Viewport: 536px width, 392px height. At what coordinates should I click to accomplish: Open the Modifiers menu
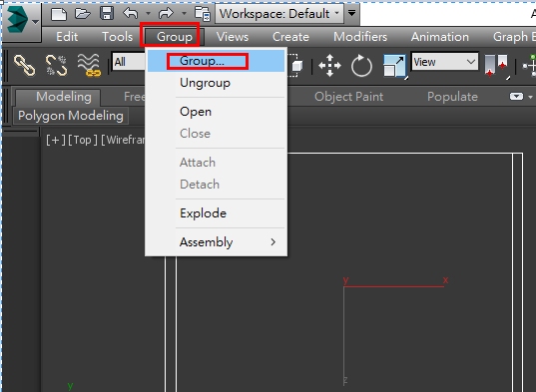[x=360, y=37]
